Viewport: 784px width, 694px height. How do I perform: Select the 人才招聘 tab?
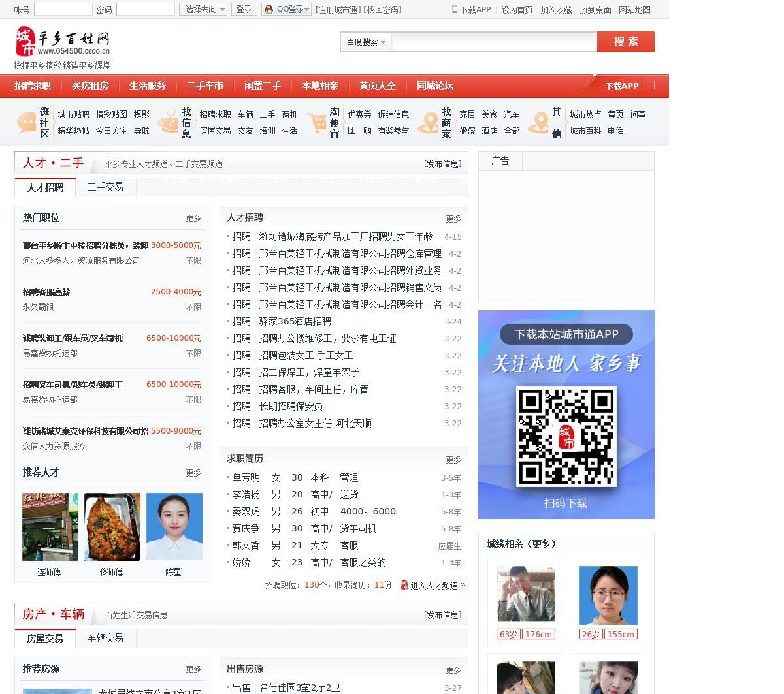coord(45,187)
